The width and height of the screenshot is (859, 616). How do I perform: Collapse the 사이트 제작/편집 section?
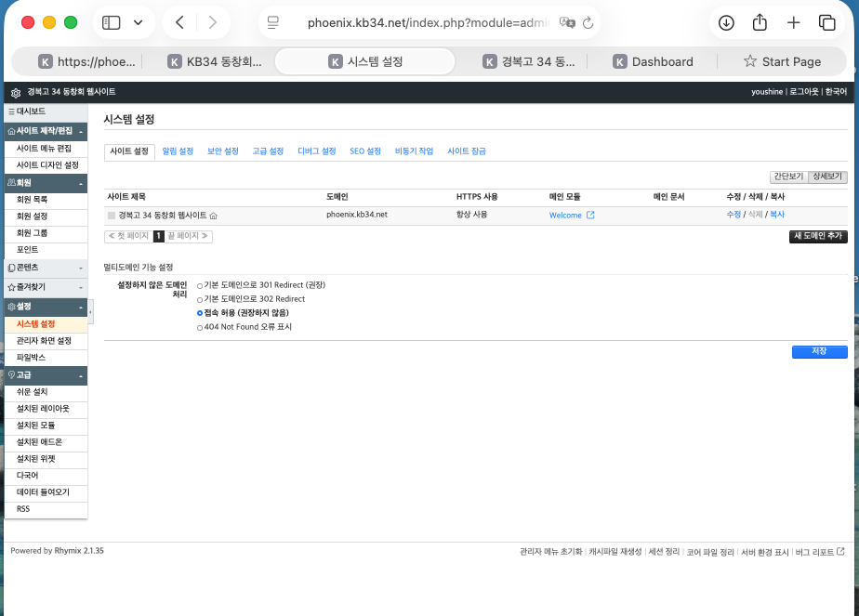tap(46, 131)
